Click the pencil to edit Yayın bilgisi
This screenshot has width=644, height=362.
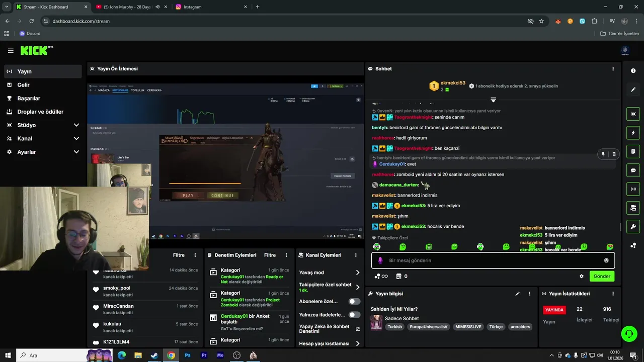517,294
